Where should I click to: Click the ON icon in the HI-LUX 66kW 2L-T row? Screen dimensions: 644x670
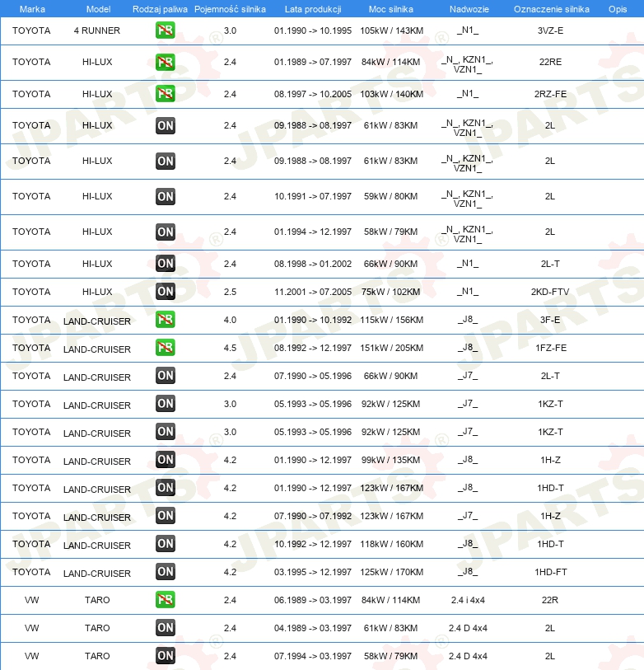tap(165, 264)
